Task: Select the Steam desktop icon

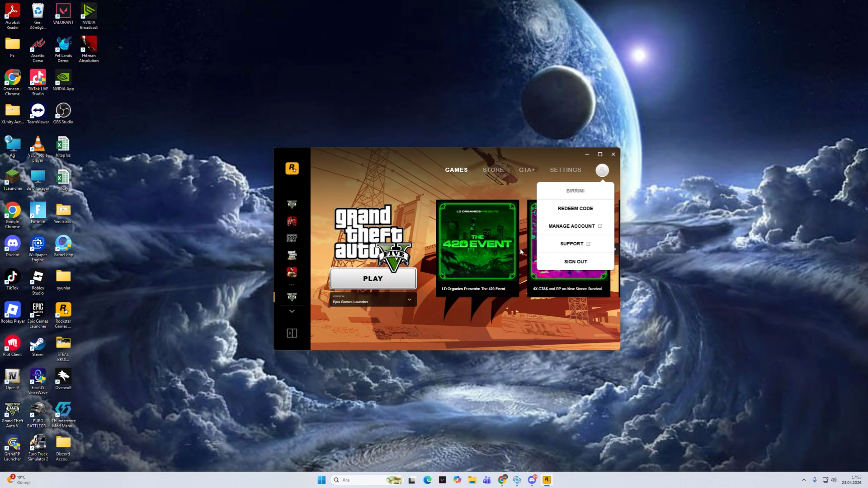Action: (x=38, y=346)
